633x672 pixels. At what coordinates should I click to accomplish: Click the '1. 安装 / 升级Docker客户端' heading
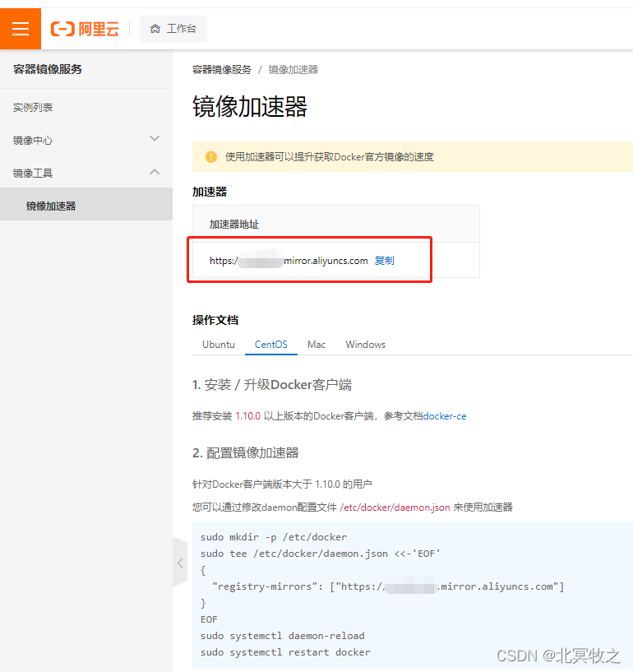coord(272,385)
